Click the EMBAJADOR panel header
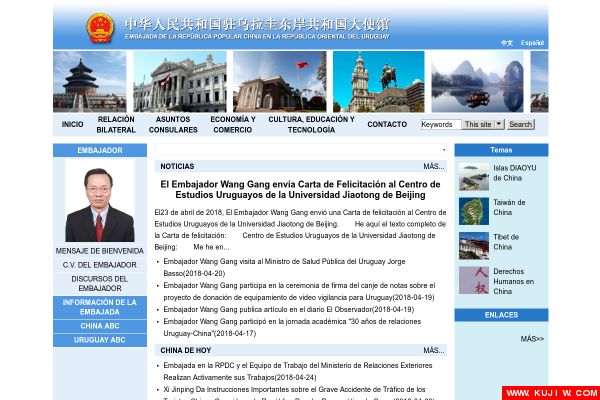Screen dimensions: 600x400 [100, 150]
